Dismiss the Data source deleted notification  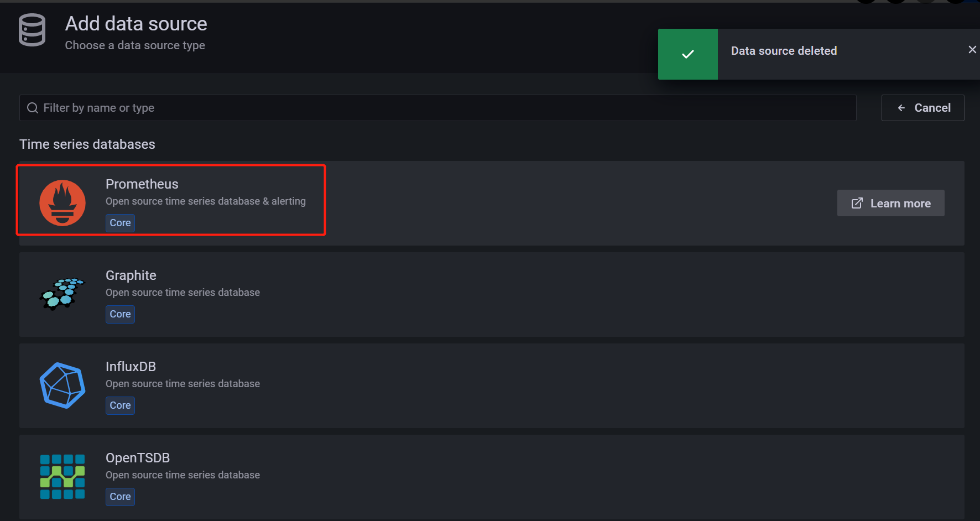972,50
